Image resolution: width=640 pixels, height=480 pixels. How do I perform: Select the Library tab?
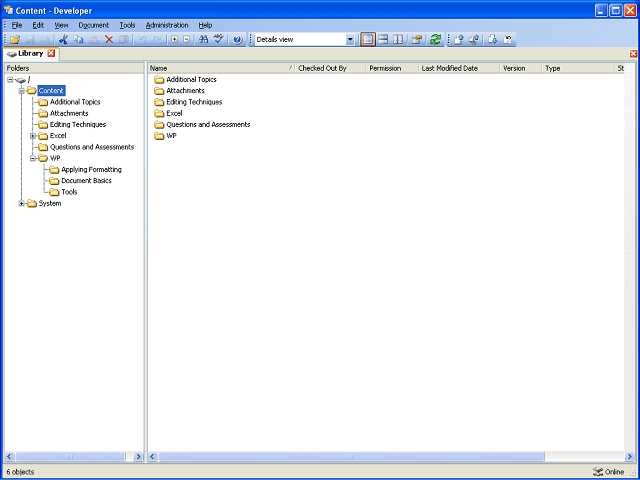(x=30, y=53)
